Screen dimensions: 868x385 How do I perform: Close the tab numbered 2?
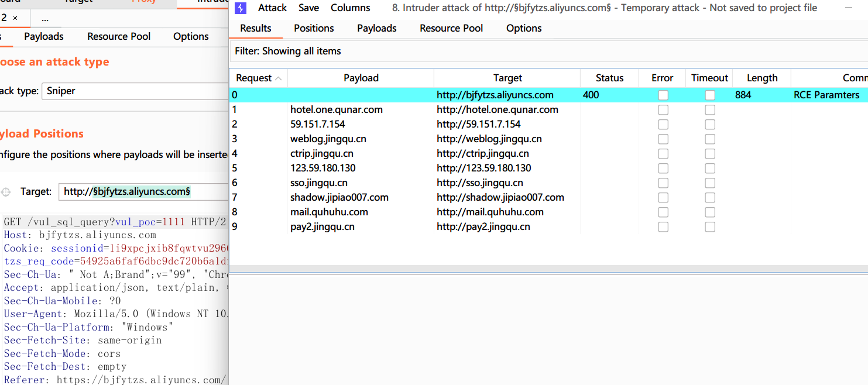[15, 18]
